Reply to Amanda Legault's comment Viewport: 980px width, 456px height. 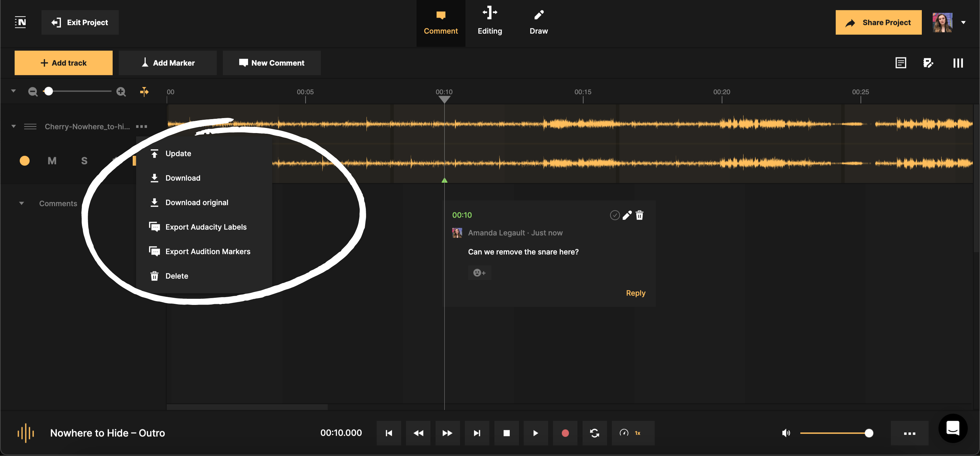[x=636, y=293]
